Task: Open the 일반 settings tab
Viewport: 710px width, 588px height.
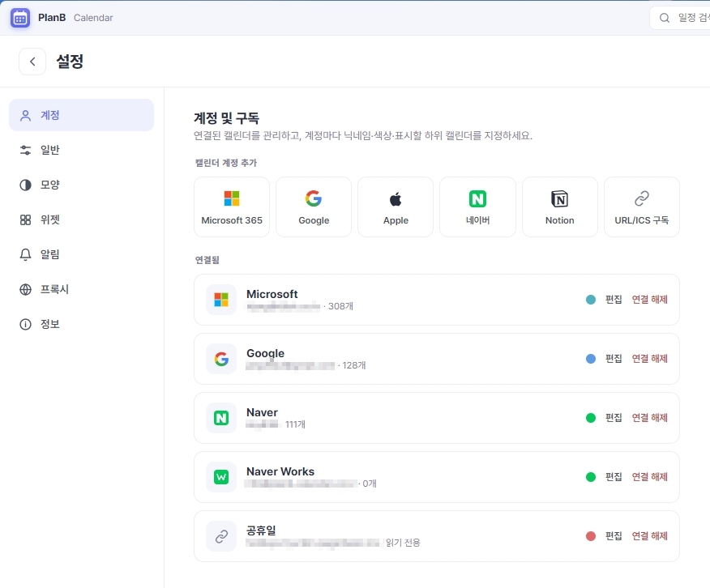Action: (82, 150)
